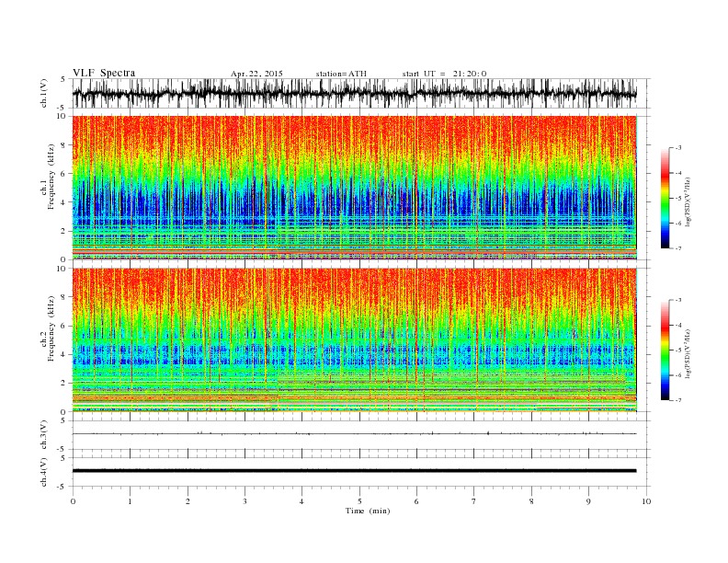Click the 'ch.1 Frequency (kHz)' axis label
Viewport: 728px width, 563px height.
tap(48, 177)
